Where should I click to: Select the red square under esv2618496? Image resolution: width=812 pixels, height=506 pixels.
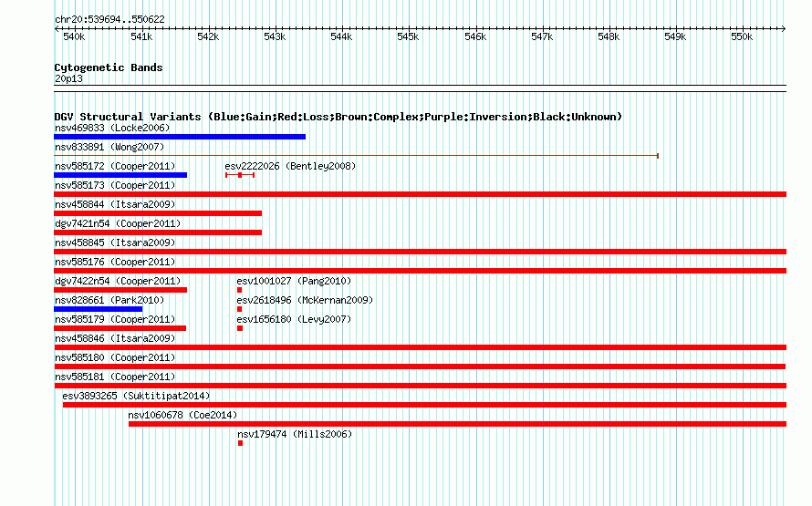click(239, 309)
